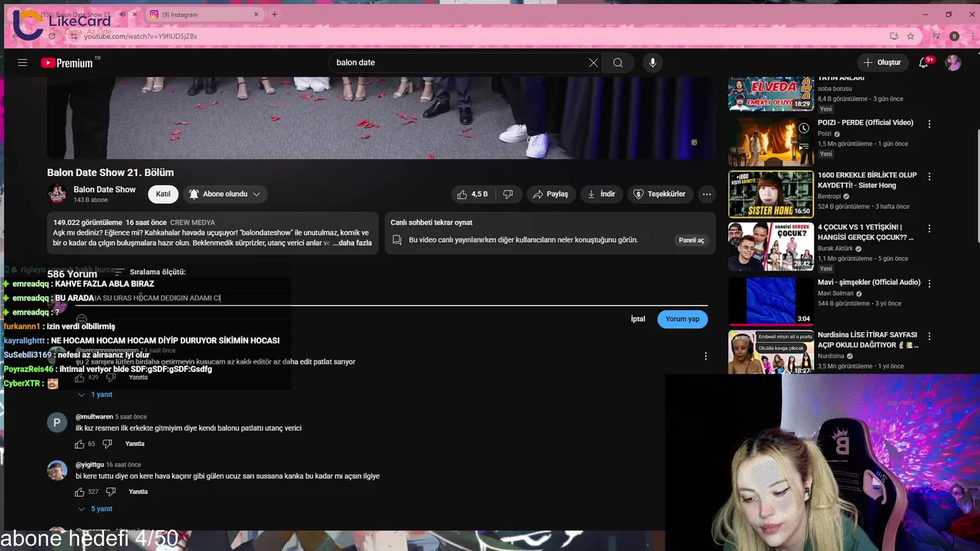Open Sıralama ölçütü sort menu

point(150,272)
